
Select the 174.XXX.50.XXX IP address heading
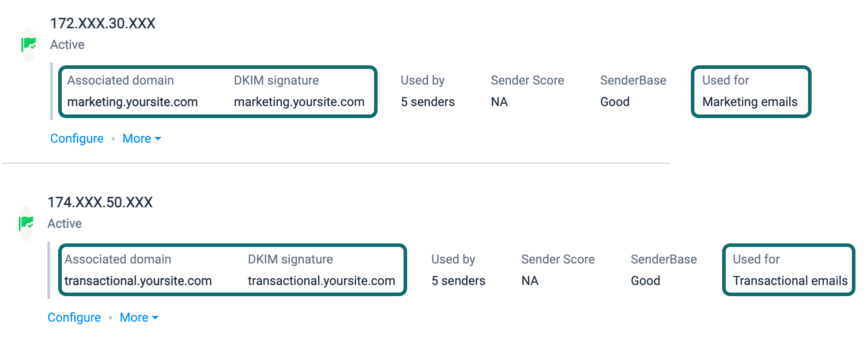[100, 202]
